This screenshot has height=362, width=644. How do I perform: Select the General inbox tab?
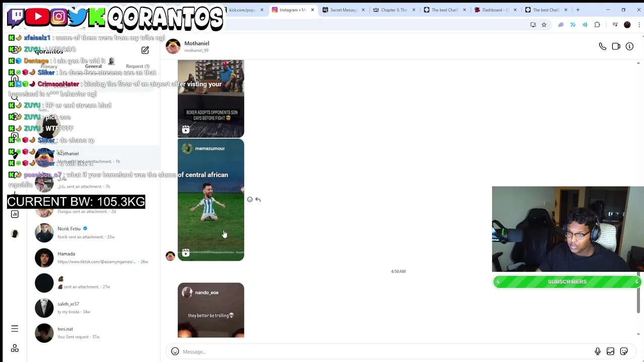(x=93, y=66)
